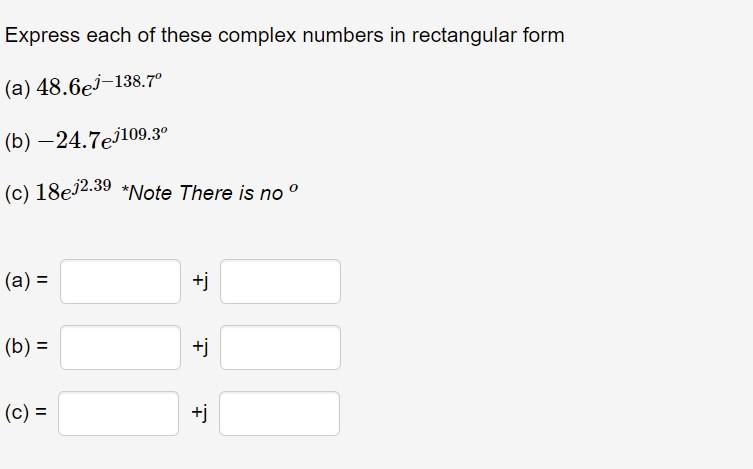753x469 pixels.
Task: Click the "(a) =" answer row label
Action: pyautogui.click(x=26, y=280)
